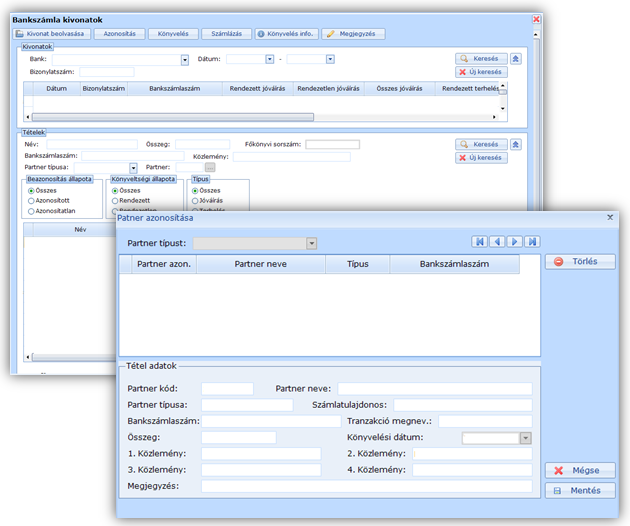Focus the Név field in Tételek
630x526 pixels.
point(92,144)
